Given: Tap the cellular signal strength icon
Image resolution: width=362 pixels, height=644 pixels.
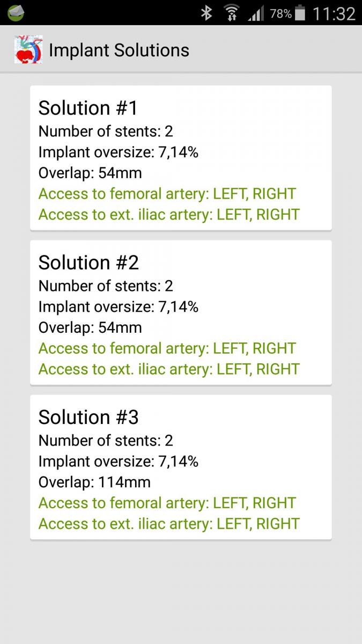Looking at the screenshot, I should click(x=256, y=13).
